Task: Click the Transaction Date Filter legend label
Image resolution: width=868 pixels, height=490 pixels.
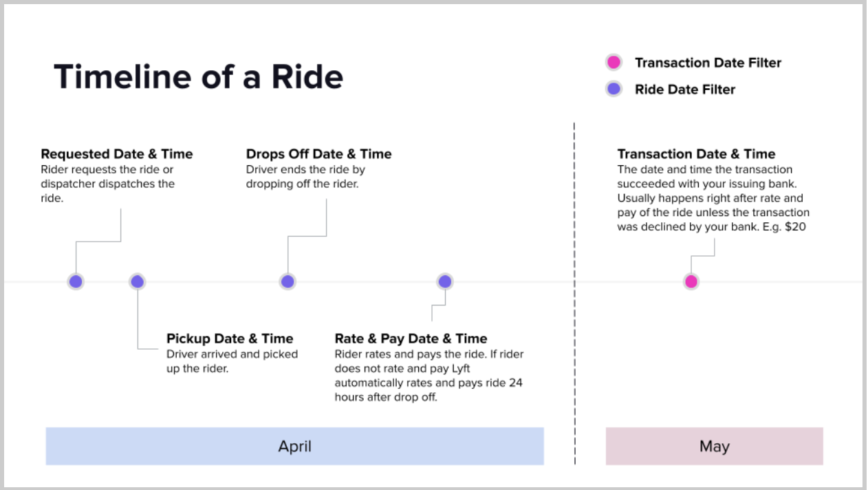Action: [708, 63]
